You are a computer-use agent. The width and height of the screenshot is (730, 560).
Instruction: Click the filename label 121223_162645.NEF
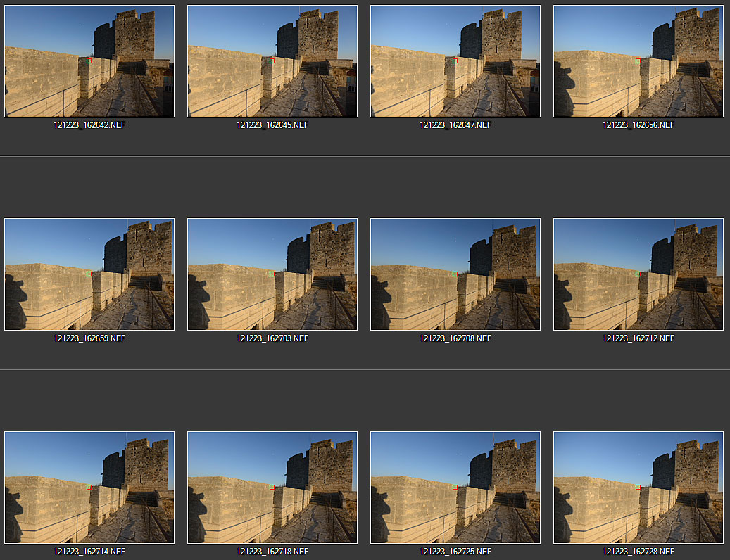pos(272,125)
